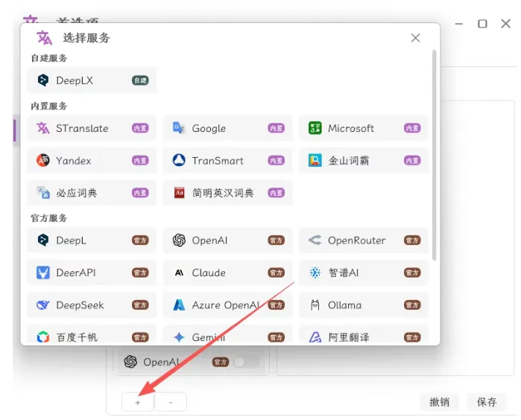
Task: Select the DeepLX self-hosted service
Action: [92, 80]
